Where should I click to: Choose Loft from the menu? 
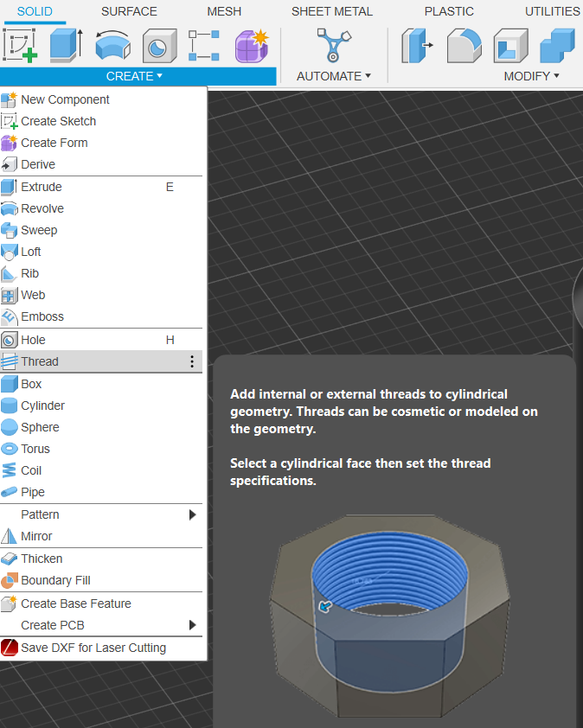pyautogui.click(x=101, y=252)
